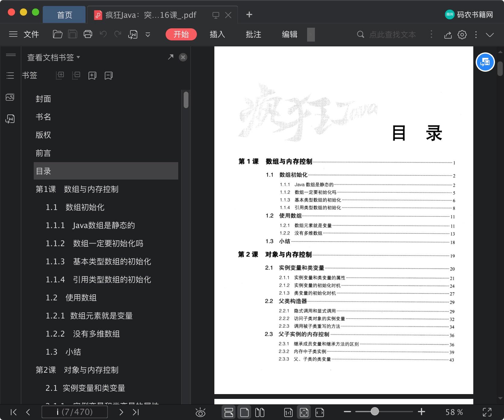Expand all bookmarks icon
Viewport: 504px width, 420px height.
click(60, 75)
